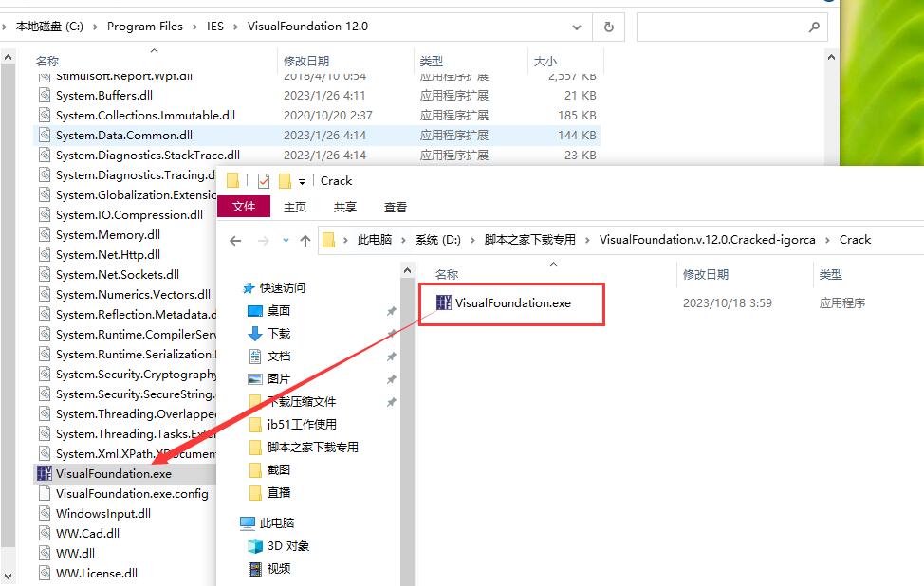Click the 脚本之家下载专用 breadcrumb

click(529, 240)
